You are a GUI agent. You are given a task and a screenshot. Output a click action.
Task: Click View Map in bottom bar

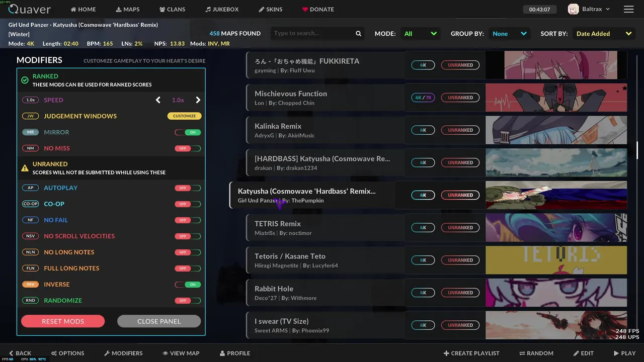pos(181,353)
